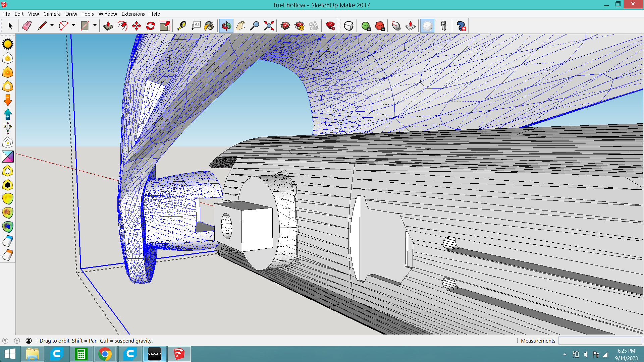Open the Extension Manager ruby icon
The image size is (644, 362).
point(330,26)
